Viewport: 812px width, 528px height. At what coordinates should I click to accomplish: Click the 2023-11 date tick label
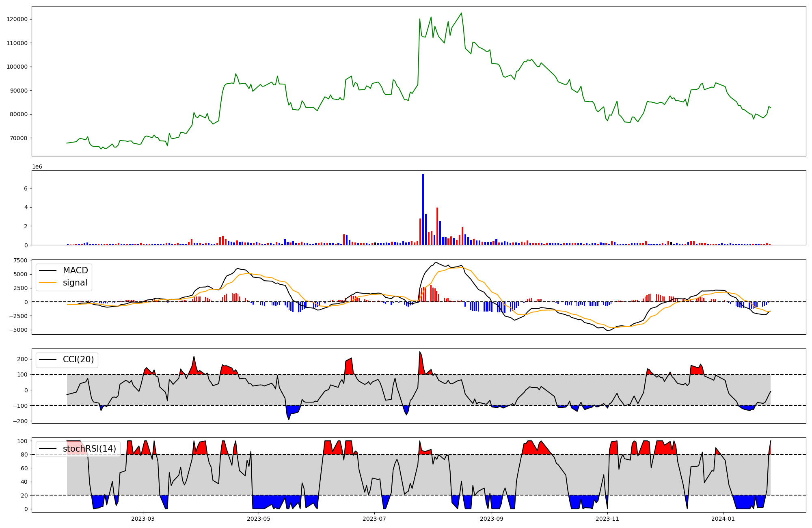tap(607, 519)
